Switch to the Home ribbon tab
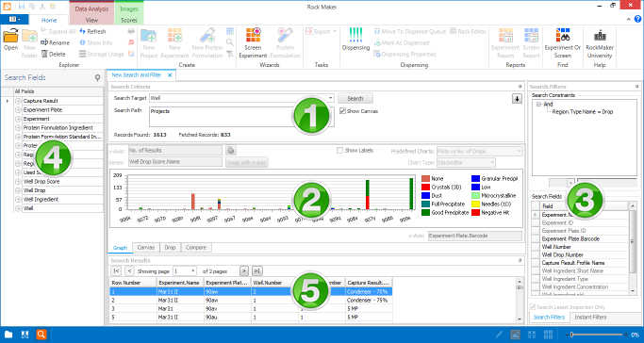 [49, 20]
